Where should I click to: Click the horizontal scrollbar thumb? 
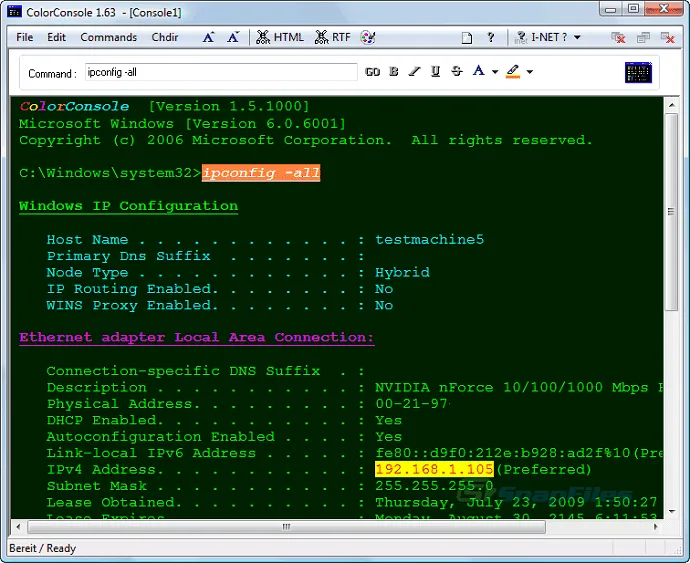coord(286,526)
